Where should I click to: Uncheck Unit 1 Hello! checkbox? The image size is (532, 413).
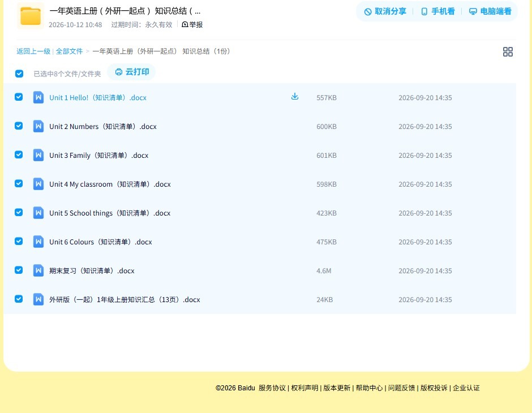[19, 97]
